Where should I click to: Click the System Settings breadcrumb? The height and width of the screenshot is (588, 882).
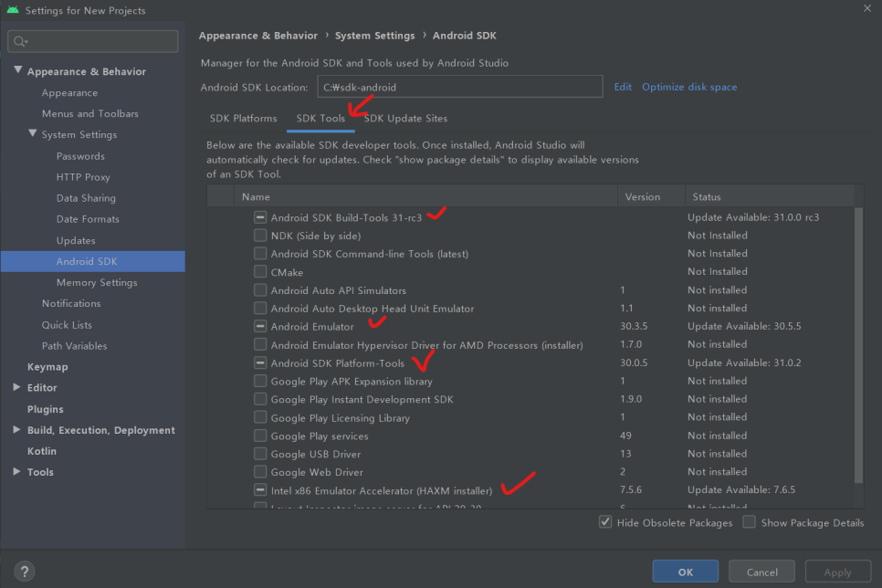(374, 36)
